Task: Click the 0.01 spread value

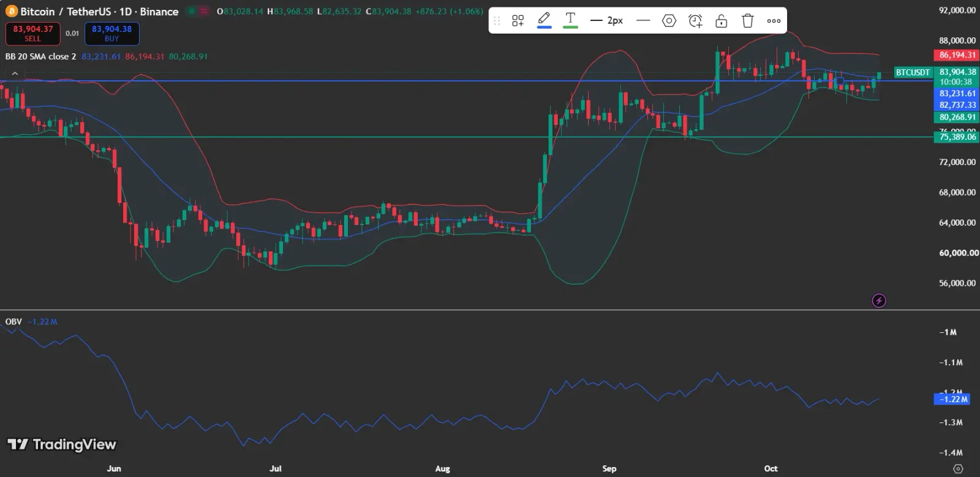Action: [72, 33]
